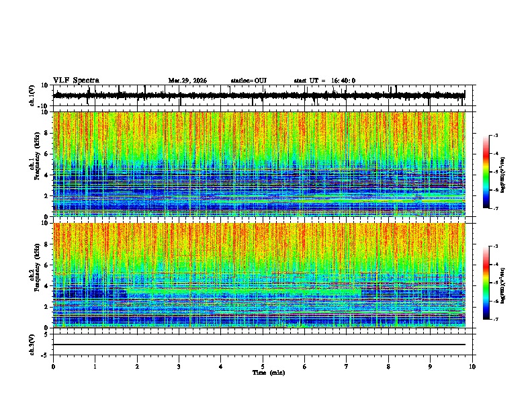This screenshot has height=411, width=532.
Task: Click the ch.1 spectrogram color scale bar
Action: (486, 172)
